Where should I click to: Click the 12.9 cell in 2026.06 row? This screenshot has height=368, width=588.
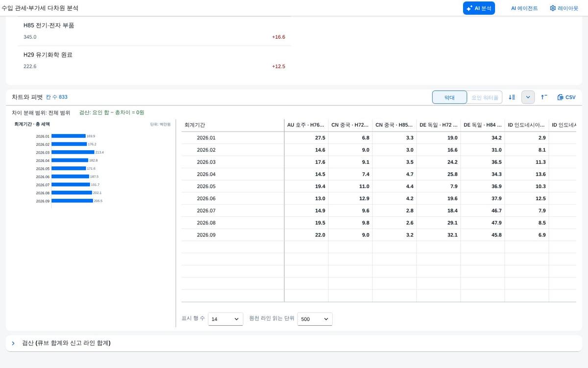click(x=350, y=199)
